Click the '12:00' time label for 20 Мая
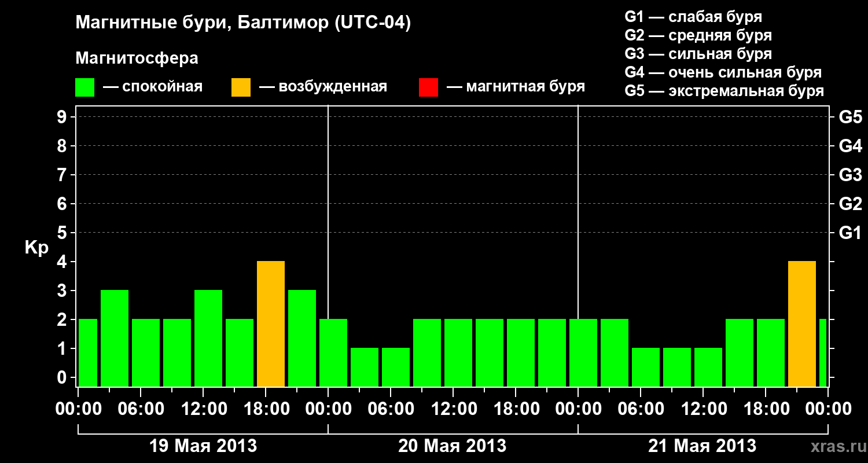 pos(453,409)
